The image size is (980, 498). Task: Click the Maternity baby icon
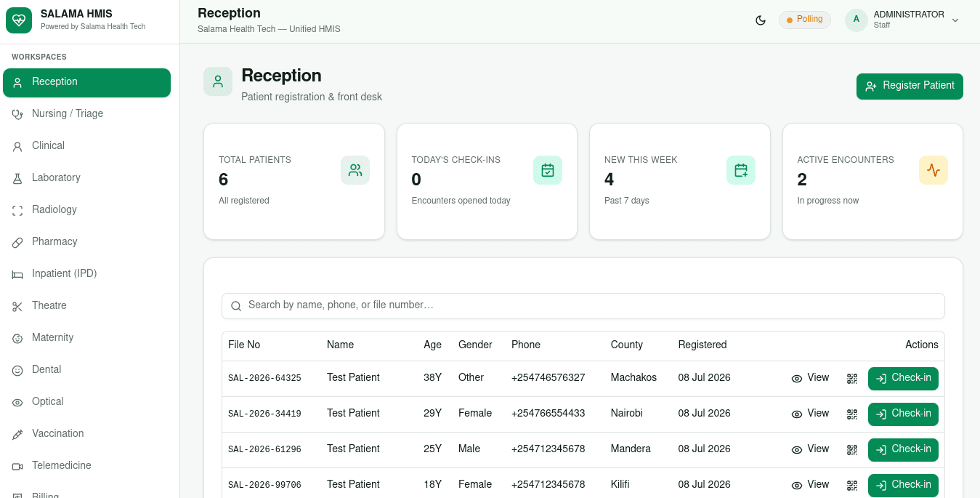17,339
